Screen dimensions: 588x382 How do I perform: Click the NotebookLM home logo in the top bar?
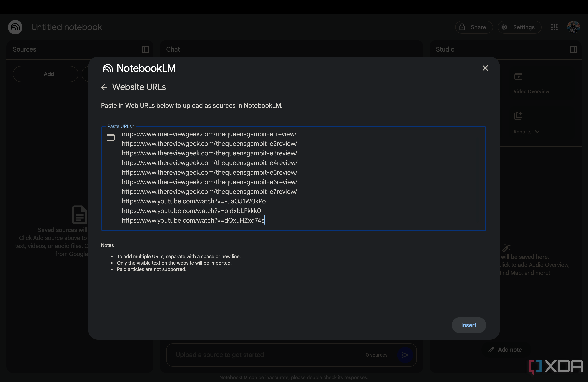point(15,27)
